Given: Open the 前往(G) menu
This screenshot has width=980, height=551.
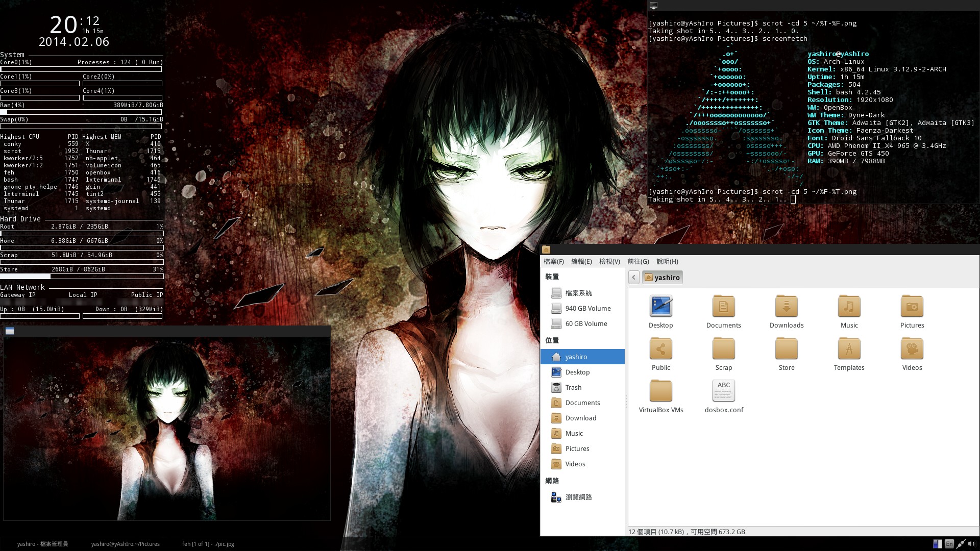Looking at the screenshot, I should (638, 261).
